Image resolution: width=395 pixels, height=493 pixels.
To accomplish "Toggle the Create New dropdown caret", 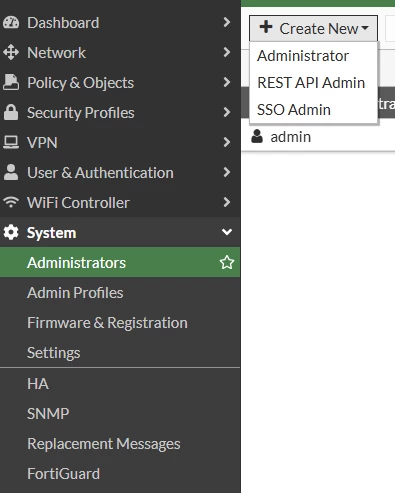I will point(365,28).
